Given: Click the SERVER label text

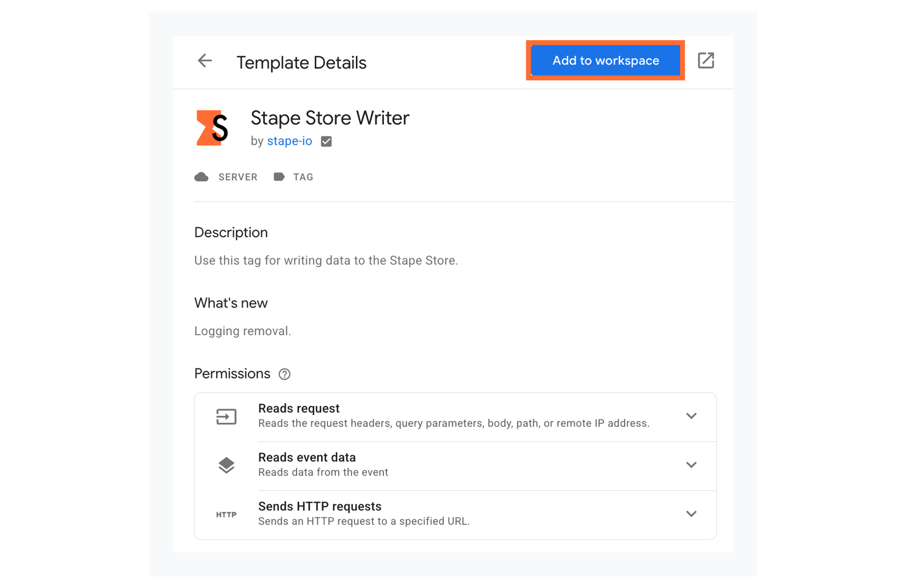Looking at the screenshot, I should coord(238,177).
